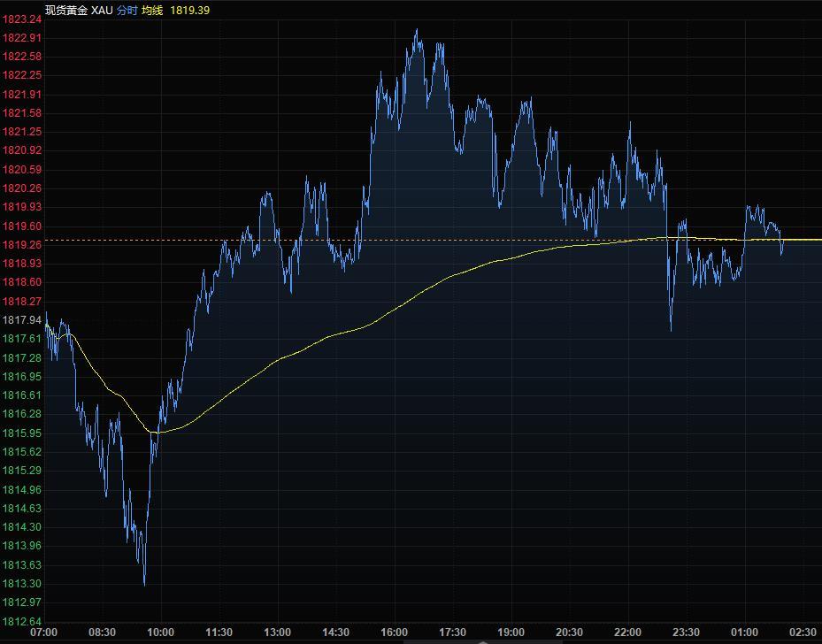Click the 1823.24 top price label
Image resolution: width=822 pixels, height=644 pixels.
(21, 19)
